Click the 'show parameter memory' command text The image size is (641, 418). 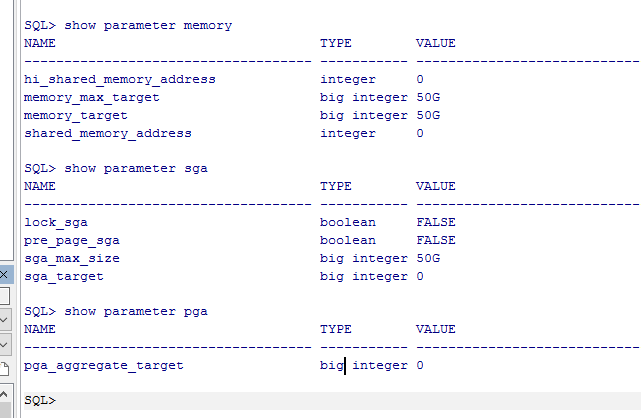pyautogui.click(x=148, y=25)
